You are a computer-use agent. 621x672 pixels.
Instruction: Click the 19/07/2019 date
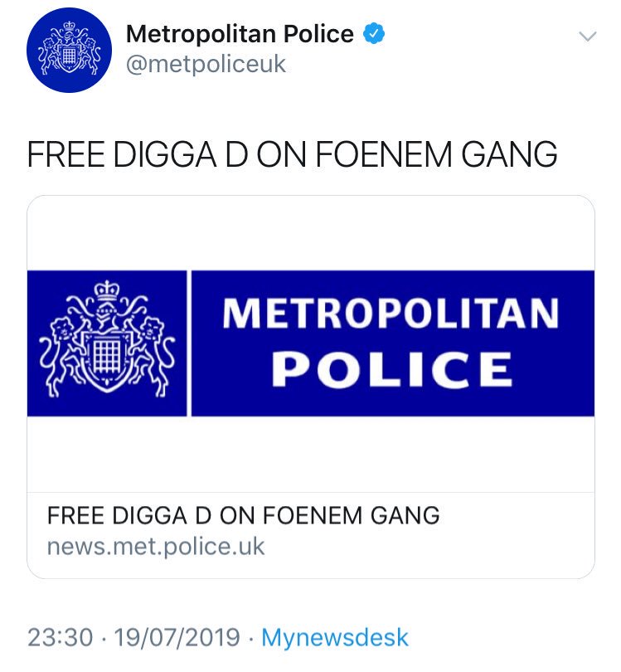(177, 637)
